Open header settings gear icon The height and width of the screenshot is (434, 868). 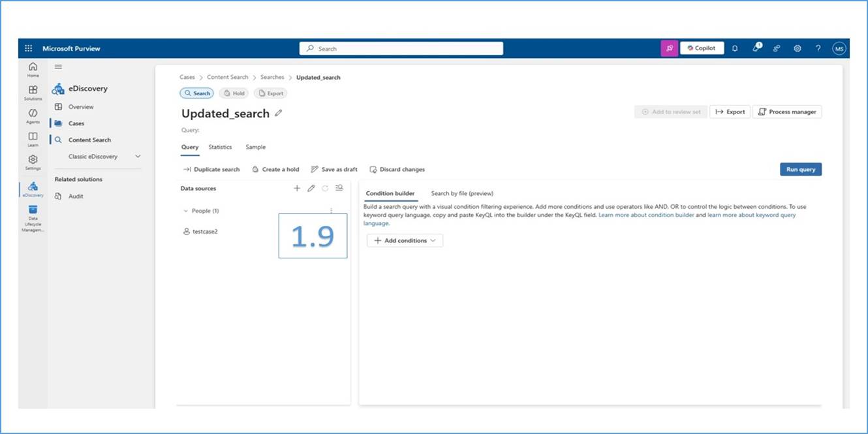pos(797,48)
